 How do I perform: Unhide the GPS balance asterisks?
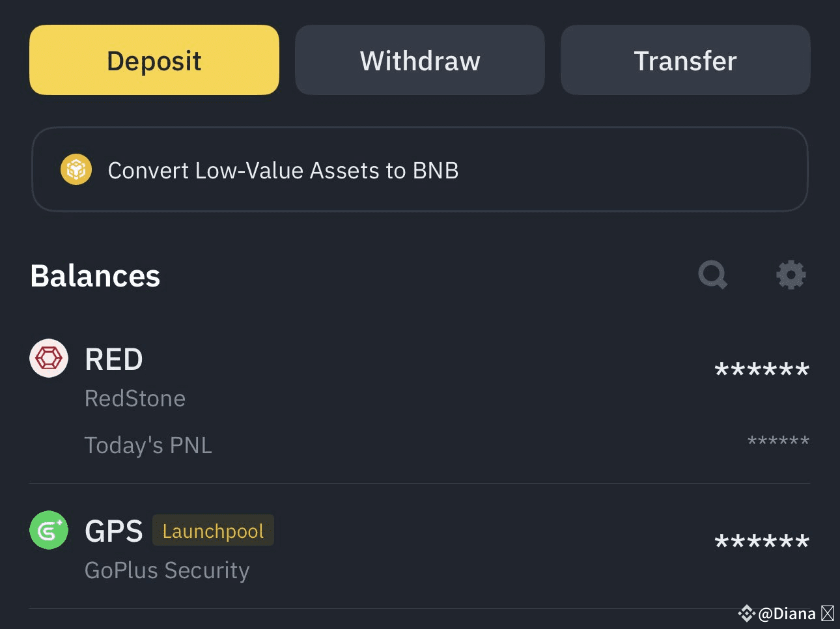[761, 542]
